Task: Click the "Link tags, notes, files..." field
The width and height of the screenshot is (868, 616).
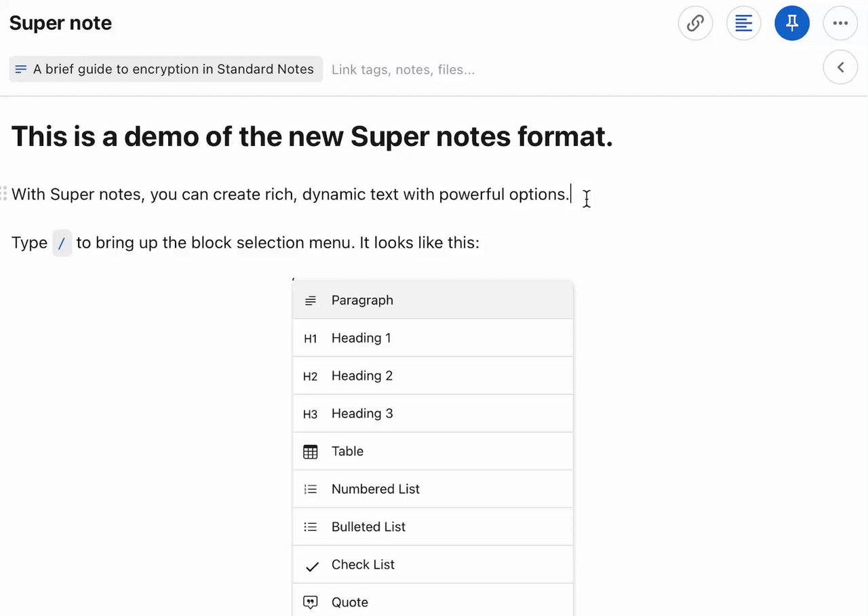Action: tap(403, 69)
